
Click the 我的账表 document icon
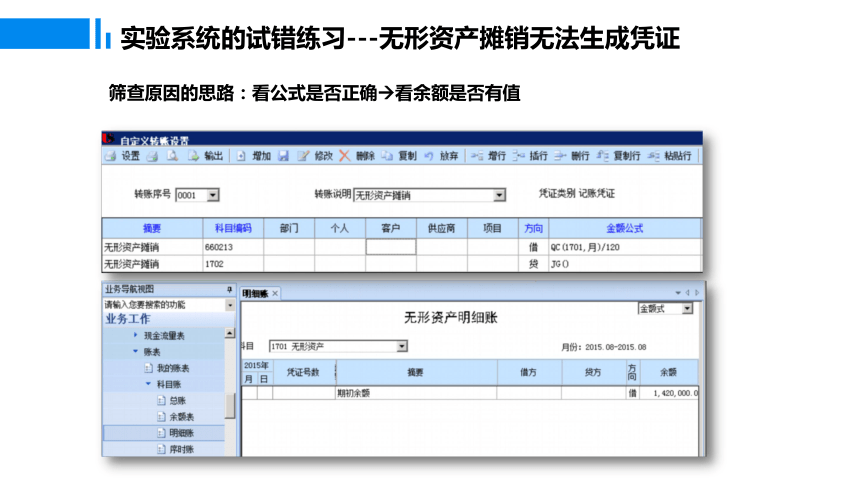pyautogui.click(x=148, y=368)
